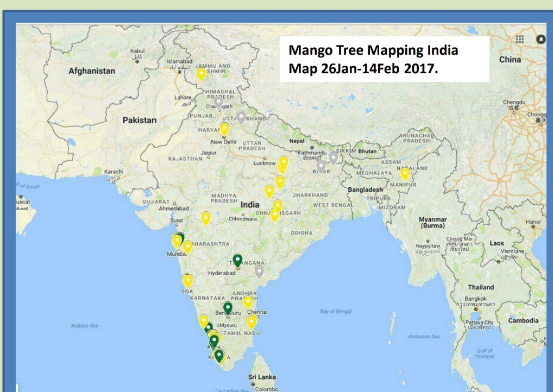Select the yellow pin at Goa
This screenshot has height=392, width=553.
pos(187,281)
